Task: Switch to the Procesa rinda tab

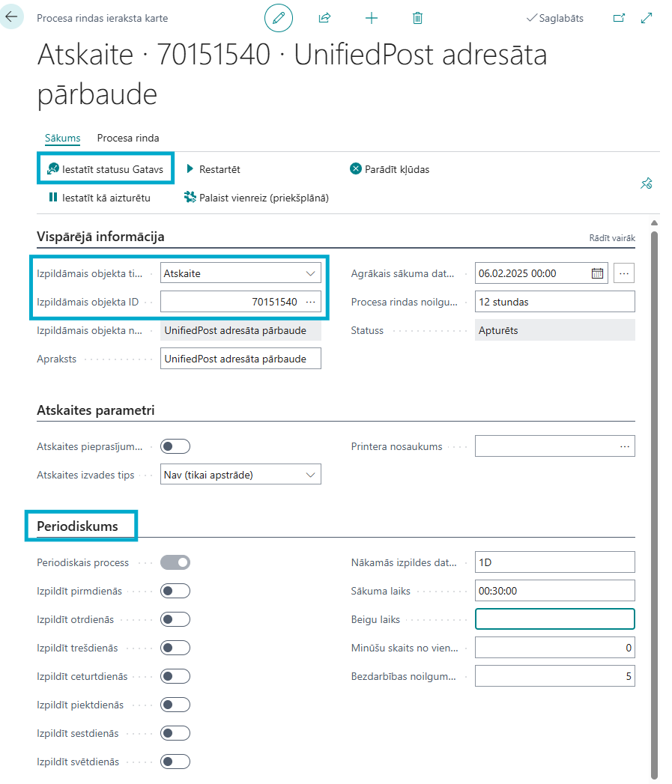Action: point(127,138)
